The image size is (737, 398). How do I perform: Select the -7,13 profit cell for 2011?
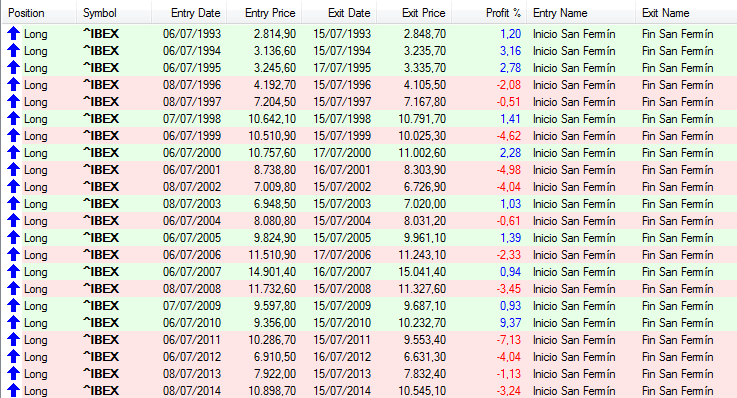point(509,340)
